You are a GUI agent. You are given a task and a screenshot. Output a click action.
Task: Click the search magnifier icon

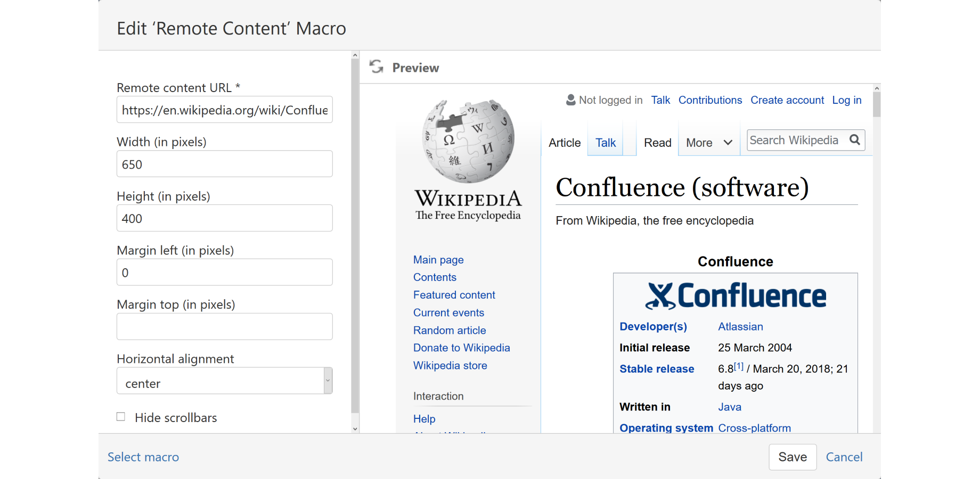tap(855, 140)
